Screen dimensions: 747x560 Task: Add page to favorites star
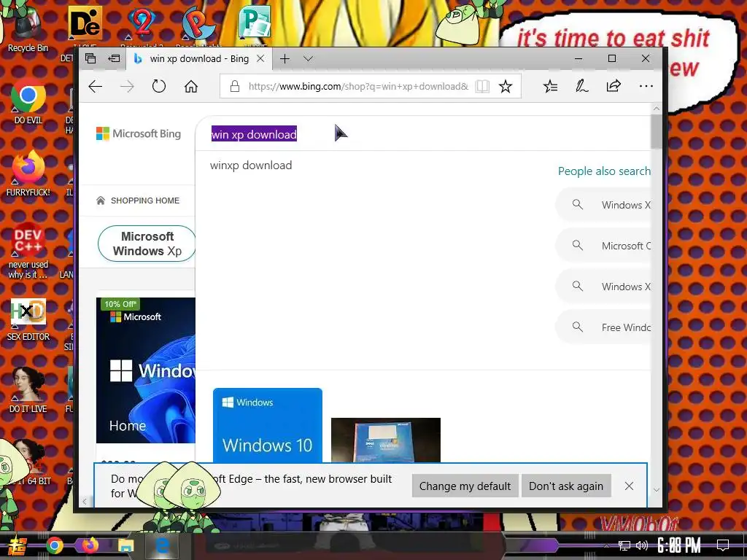[506, 86]
